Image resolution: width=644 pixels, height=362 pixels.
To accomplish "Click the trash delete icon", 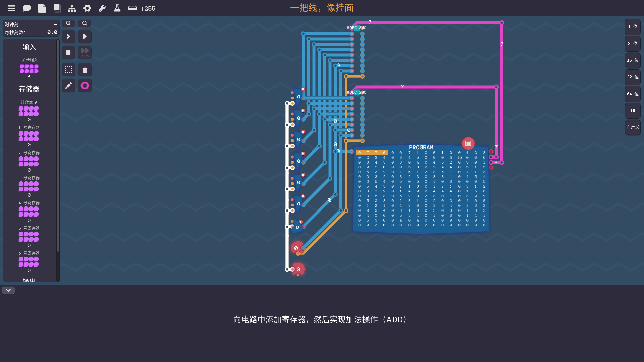I will pyautogui.click(x=85, y=70).
